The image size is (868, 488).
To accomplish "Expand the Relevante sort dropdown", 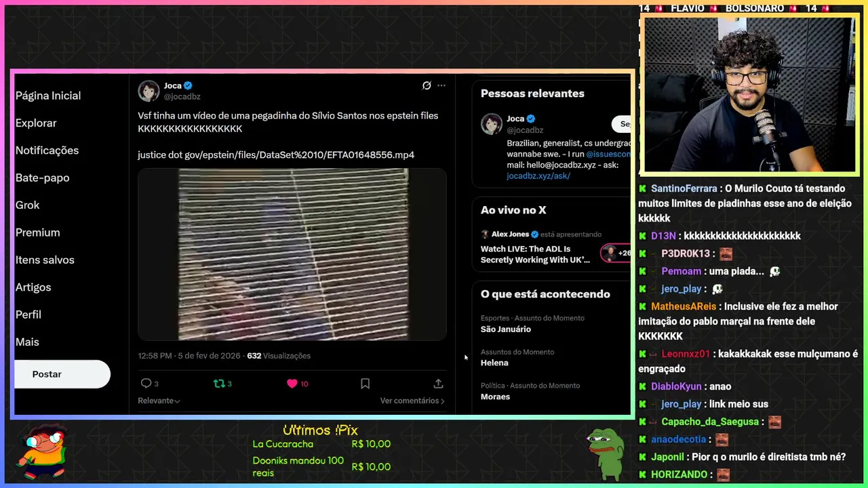I will pos(159,401).
